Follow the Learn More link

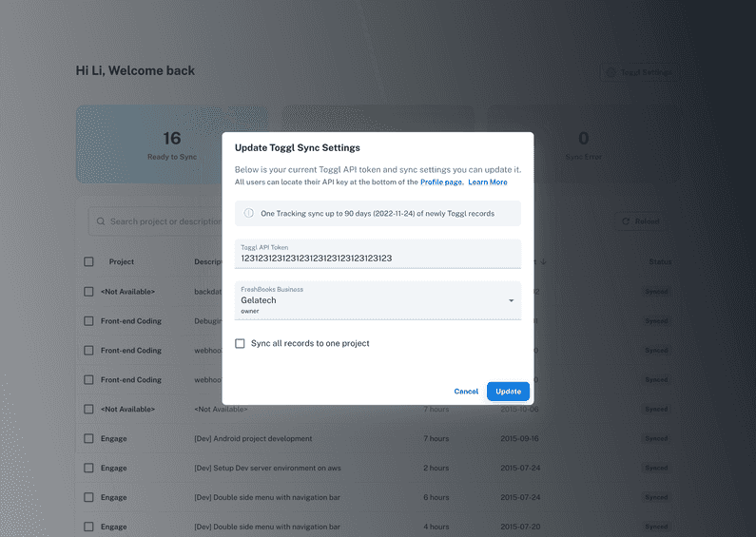click(x=488, y=182)
